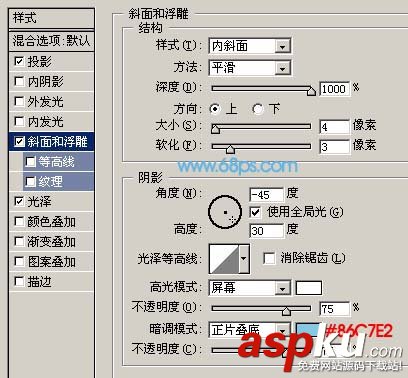The image size is (408, 378).
Task: Click the angle dial circle
Action: point(225,212)
